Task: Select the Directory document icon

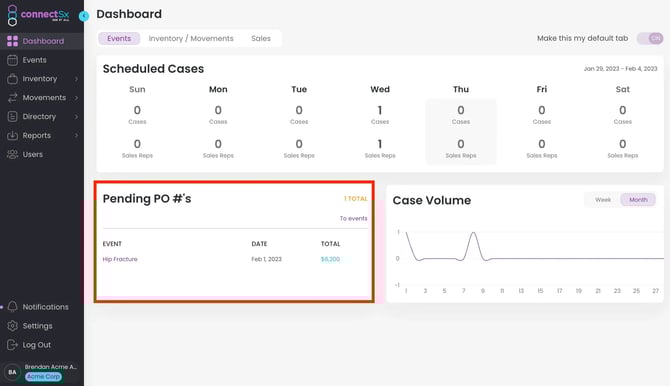Action: point(12,117)
